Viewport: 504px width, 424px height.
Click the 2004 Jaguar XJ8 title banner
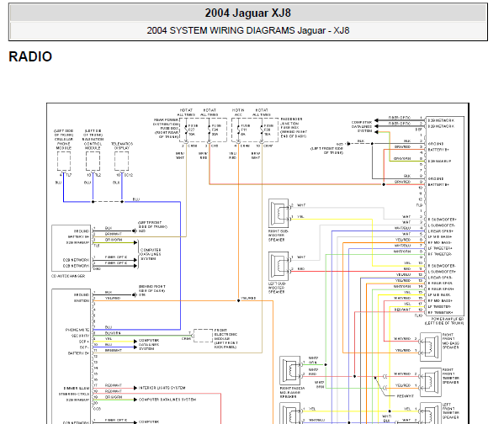tap(248, 13)
